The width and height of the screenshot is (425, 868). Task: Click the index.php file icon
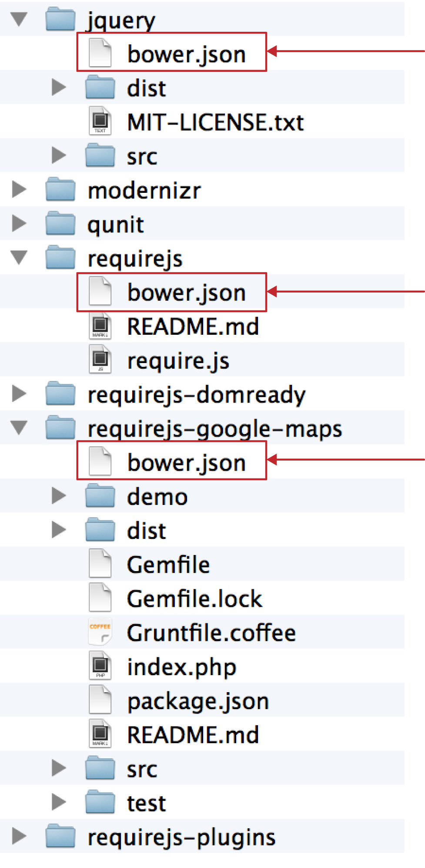(100, 666)
